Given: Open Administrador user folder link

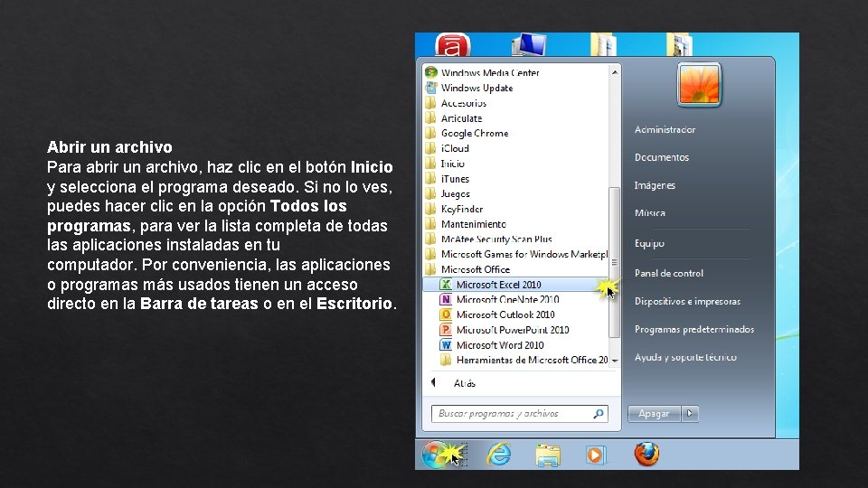Looking at the screenshot, I should click(x=665, y=129).
